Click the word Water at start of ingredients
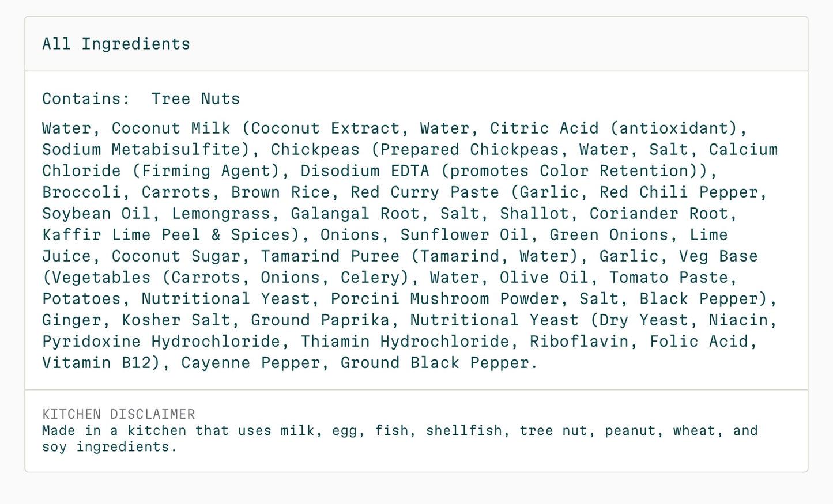Screen dimensions: 833x504 tap(67, 128)
